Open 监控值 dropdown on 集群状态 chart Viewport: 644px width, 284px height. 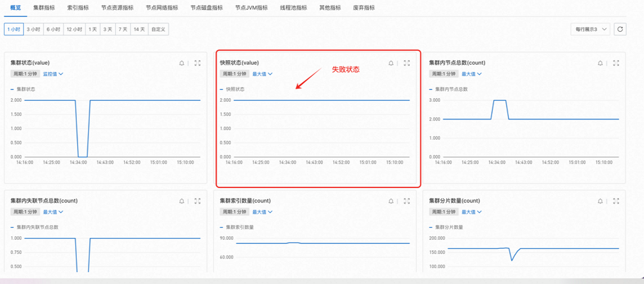coord(53,74)
